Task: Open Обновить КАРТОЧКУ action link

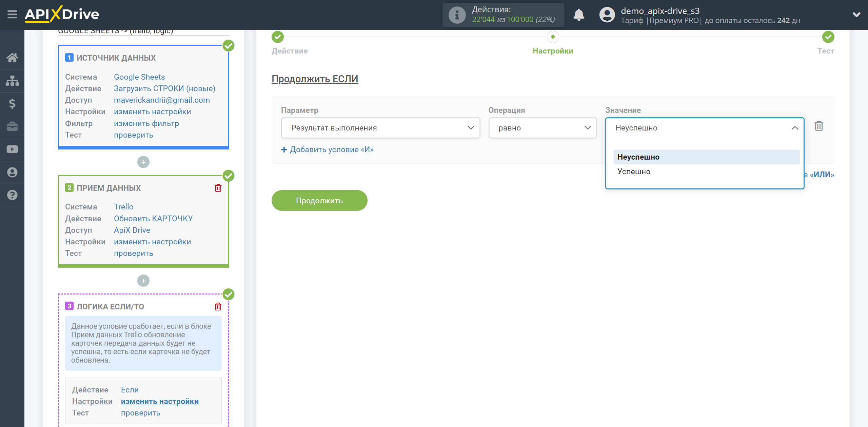Action: click(153, 219)
